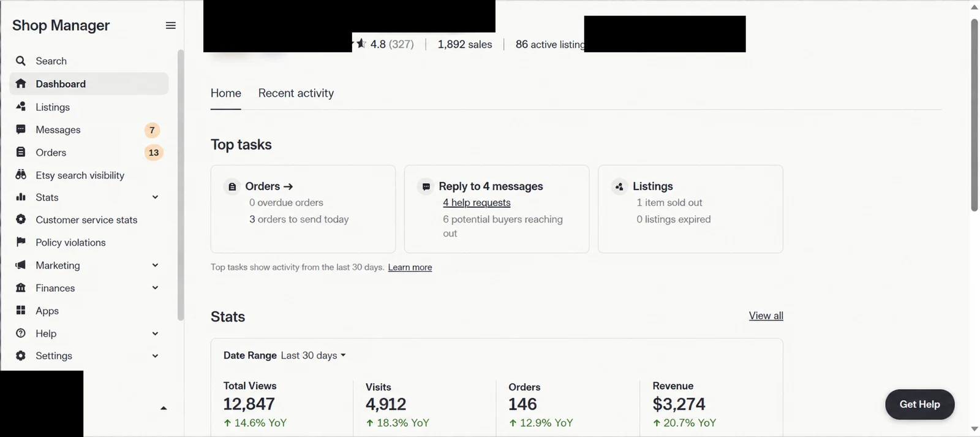The width and height of the screenshot is (980, 437).
Task: Click the Learn more link under Top tasks
Action: coord(410,267)
